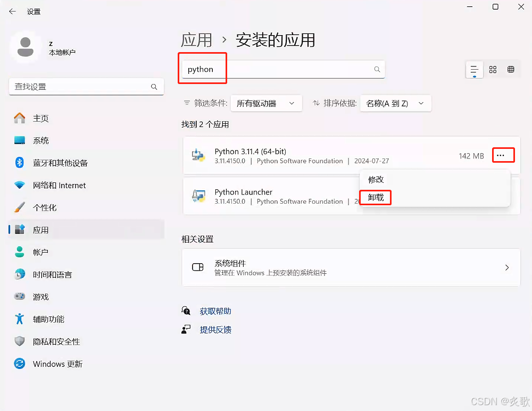Click the 应用 breadcrumb heading

tap(197, 40)
